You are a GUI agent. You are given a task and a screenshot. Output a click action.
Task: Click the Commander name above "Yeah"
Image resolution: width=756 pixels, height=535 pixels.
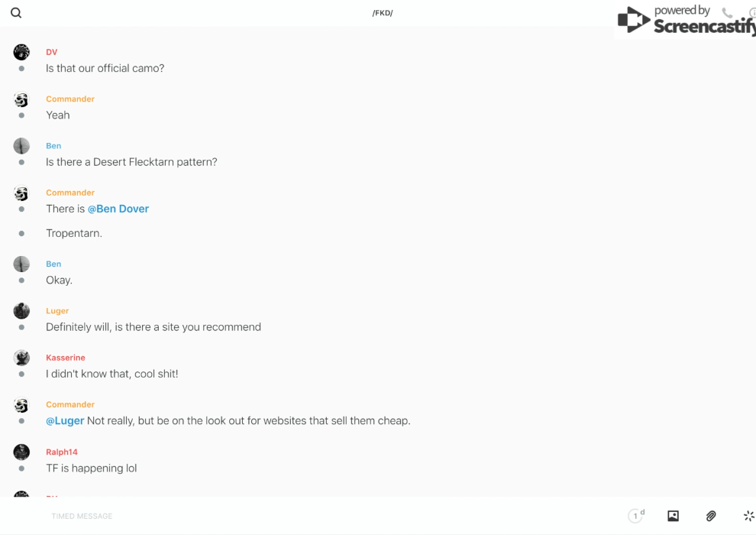click(x=70, y=99)
